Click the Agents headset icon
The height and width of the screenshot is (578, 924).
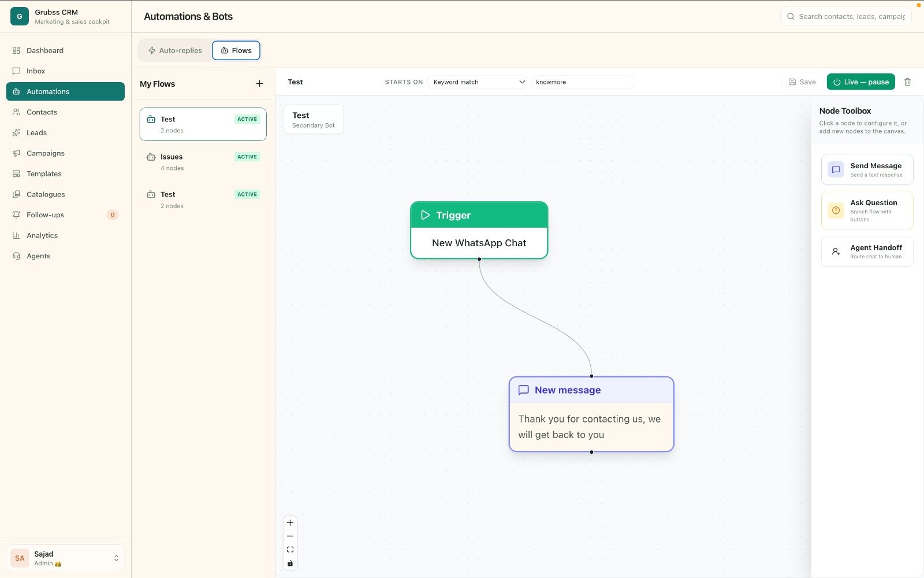[16, 255]
